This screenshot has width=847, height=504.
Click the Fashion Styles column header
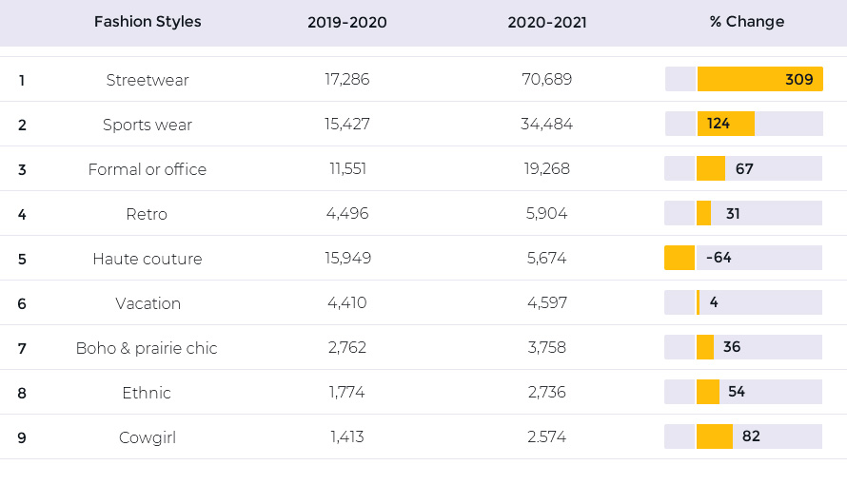tap(148, 22)
